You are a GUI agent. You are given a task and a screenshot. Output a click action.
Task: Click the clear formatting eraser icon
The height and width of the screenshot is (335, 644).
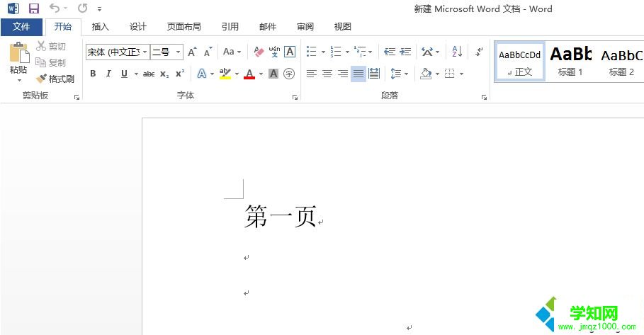click(259, 52)
